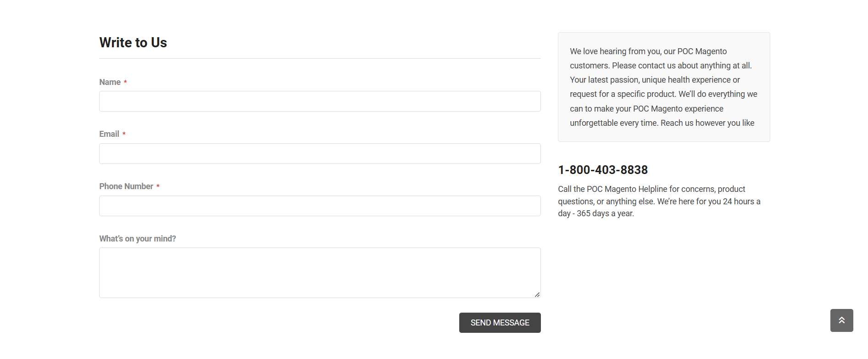This screenshot has height=359, width=868.
Task: Click the red asterisk beside Phone Number
Action: coord(158,186)
